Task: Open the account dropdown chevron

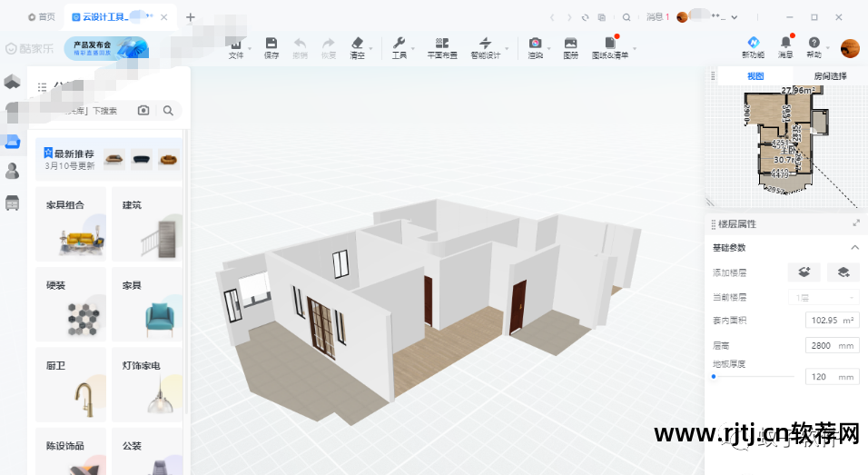Action: point(734,18)
